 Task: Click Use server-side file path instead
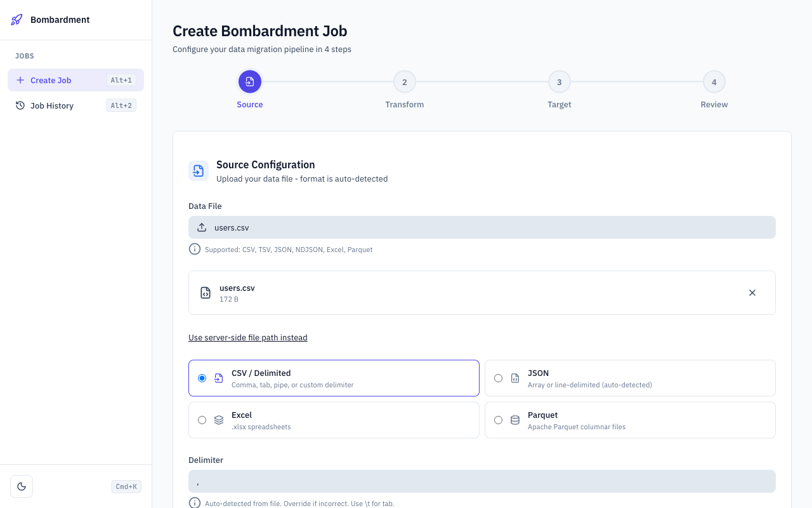click(x=247, y=337)
